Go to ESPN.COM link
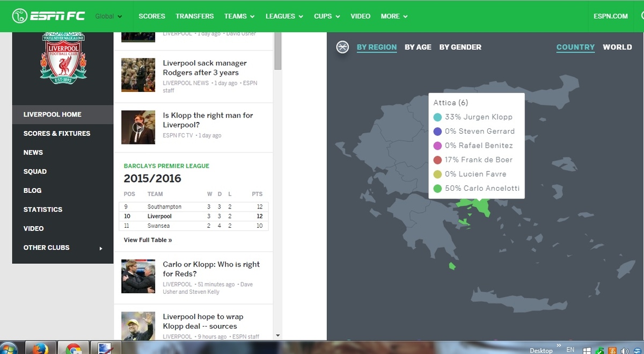644x354 pixels. tap(611, 16)
